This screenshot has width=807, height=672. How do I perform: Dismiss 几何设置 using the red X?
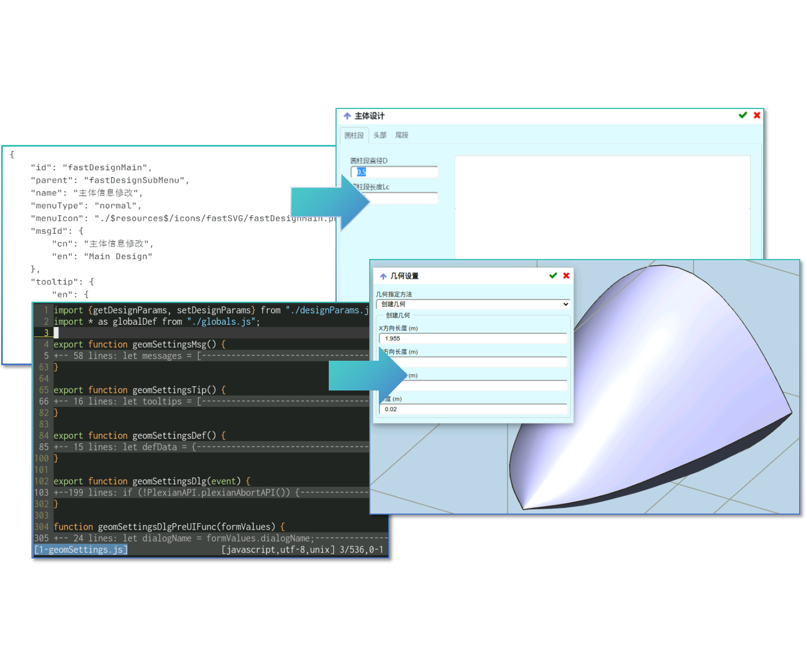(566, 275)
